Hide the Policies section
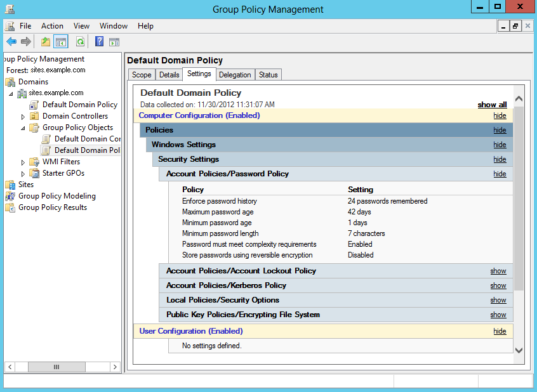The height and width of the screenshot is (392, 537). pos(500,130)
